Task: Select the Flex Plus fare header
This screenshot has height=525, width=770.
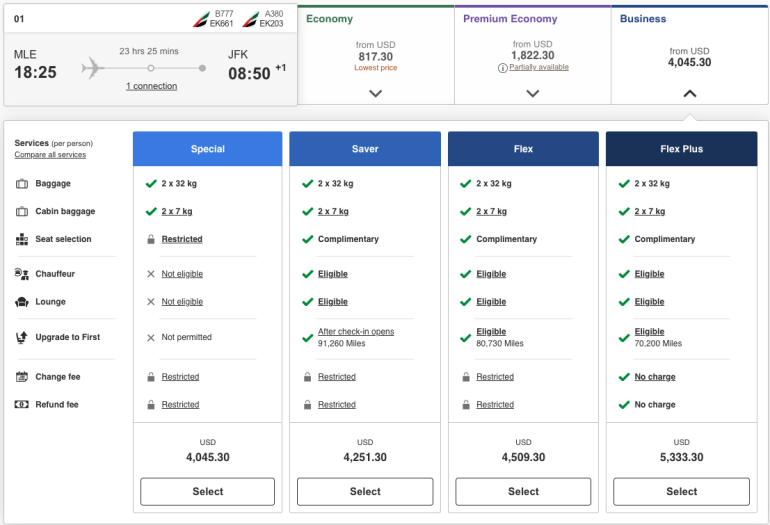Action: point(681,149)
